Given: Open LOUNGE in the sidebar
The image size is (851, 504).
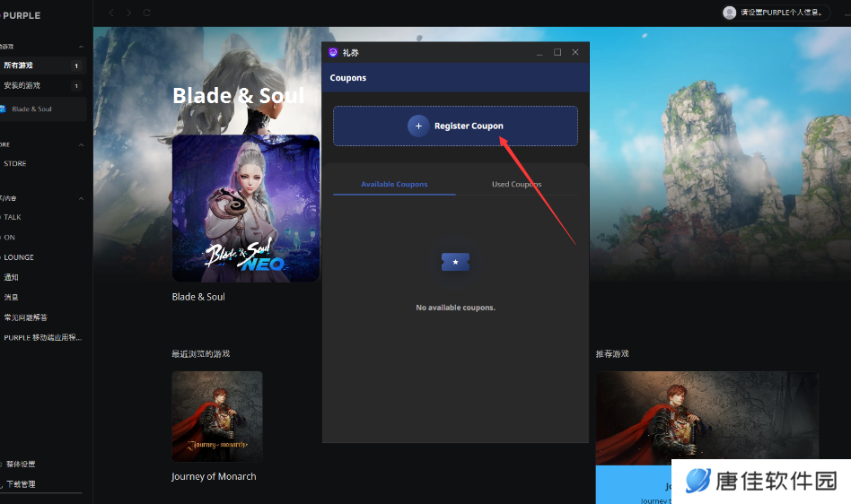Looking at the screenshot, I should coord(19,257).
